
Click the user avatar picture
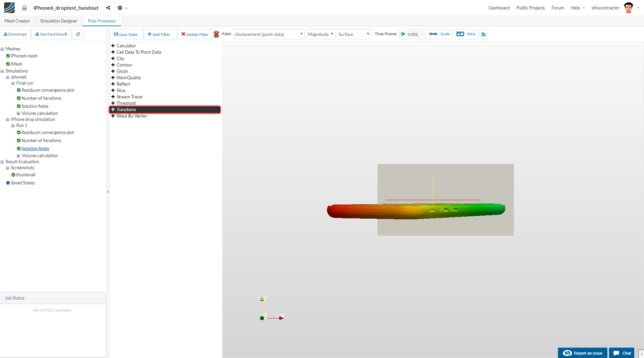point(628,8)
